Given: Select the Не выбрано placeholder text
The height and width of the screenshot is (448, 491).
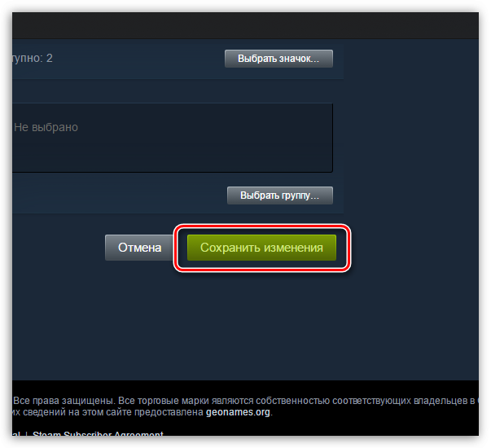Looking at the screenshot, I should click(46, 128).
